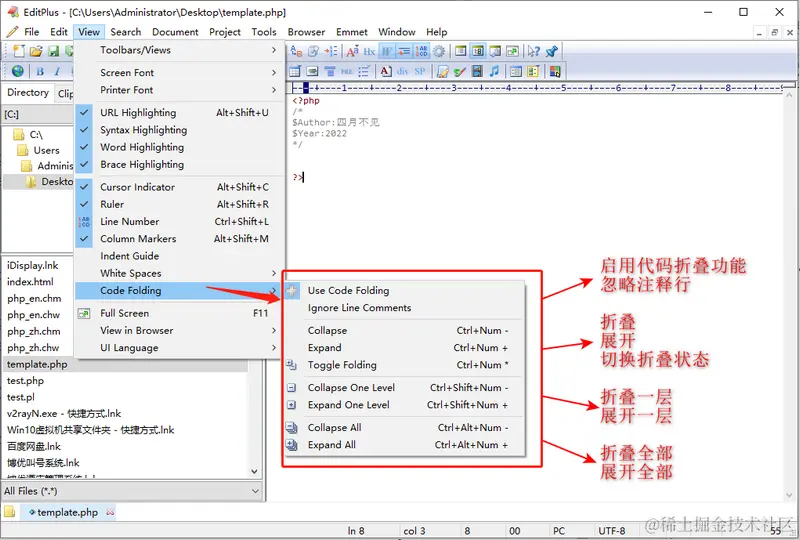Click the folder icon beside document tabs
The width and height of the screenshot is (800, 540).
tap(10, 511)
